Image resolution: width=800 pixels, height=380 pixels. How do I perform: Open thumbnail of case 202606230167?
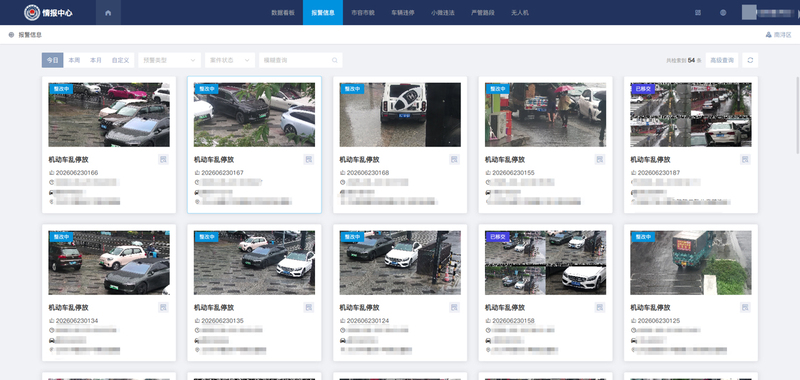point(255,115)
